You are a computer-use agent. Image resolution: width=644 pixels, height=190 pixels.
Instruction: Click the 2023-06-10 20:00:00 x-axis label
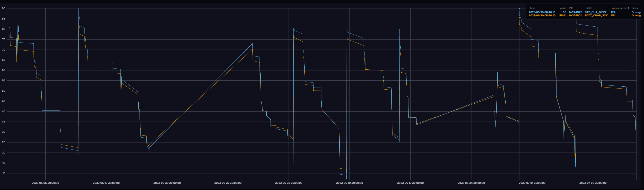point(350,183)
